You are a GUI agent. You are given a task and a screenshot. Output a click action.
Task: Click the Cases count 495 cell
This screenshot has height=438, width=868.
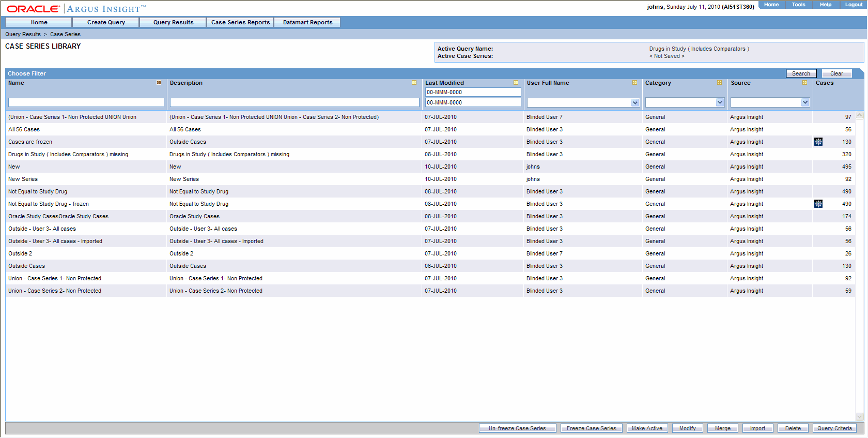click(x=846, y=167)
